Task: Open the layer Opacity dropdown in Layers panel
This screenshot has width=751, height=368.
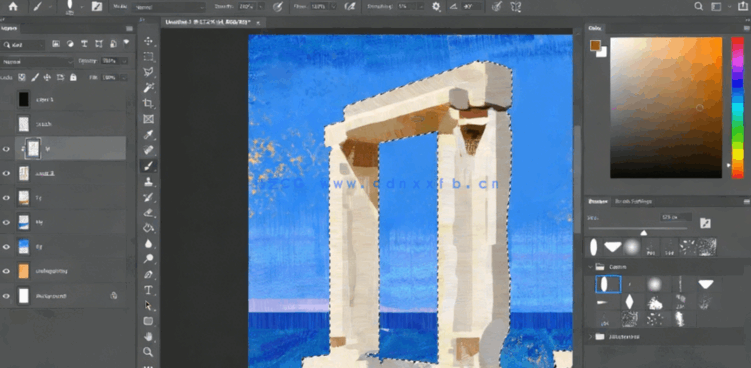Action: pos(125,61)
